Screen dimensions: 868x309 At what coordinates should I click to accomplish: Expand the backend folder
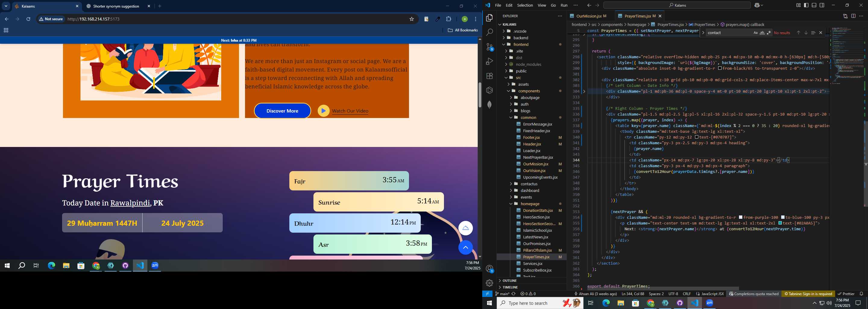coord(520,38)
